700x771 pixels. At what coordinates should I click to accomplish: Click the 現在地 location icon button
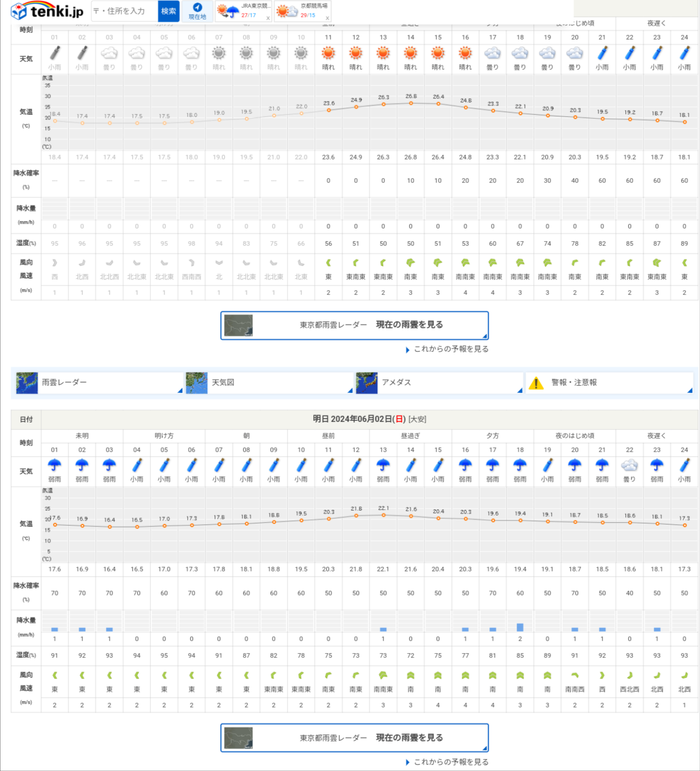tap(197, 11)
